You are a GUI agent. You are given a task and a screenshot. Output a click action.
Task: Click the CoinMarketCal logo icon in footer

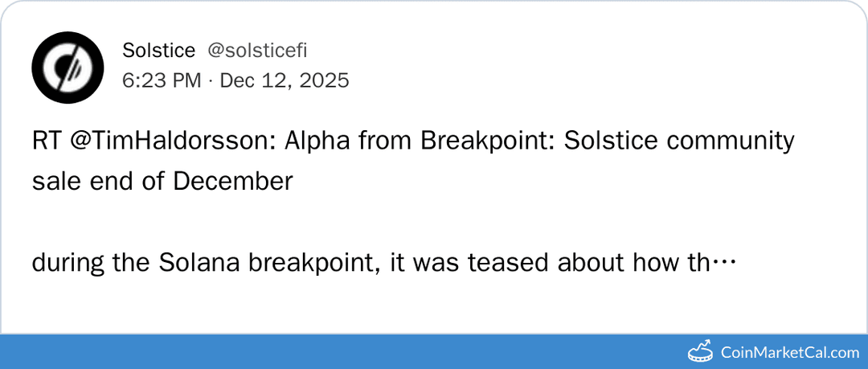point(702,351)
